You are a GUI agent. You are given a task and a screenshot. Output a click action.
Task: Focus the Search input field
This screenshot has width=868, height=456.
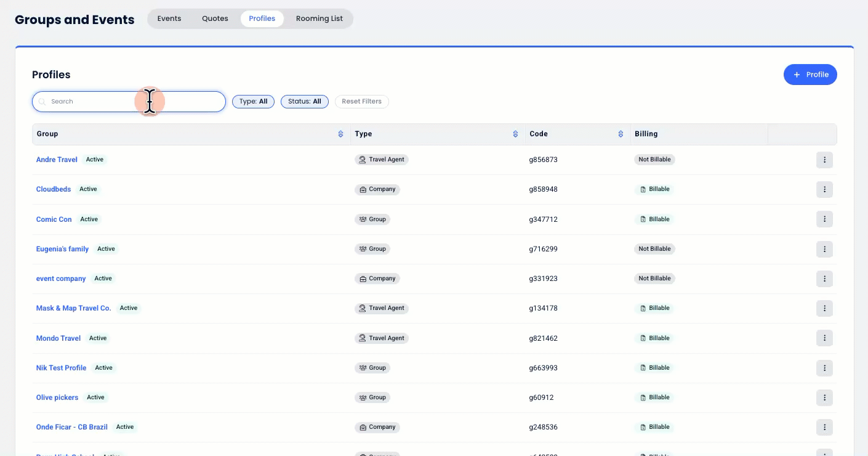point(92,102)
